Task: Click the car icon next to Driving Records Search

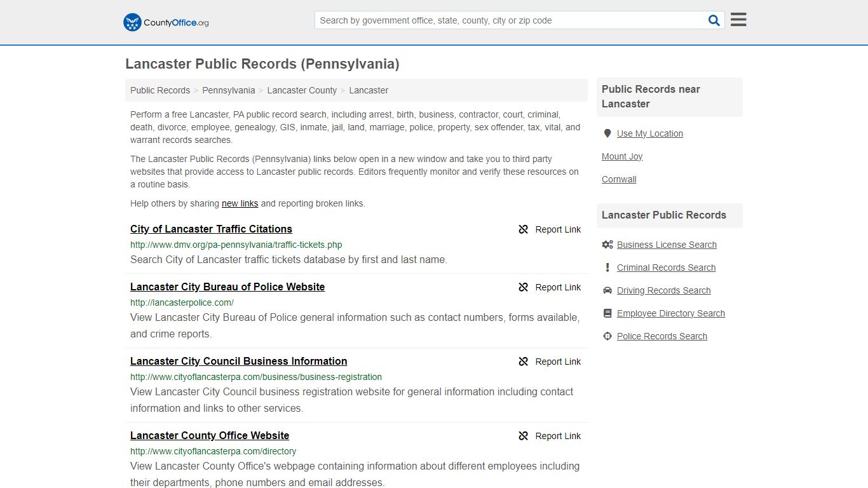Action: coord(607,290)
